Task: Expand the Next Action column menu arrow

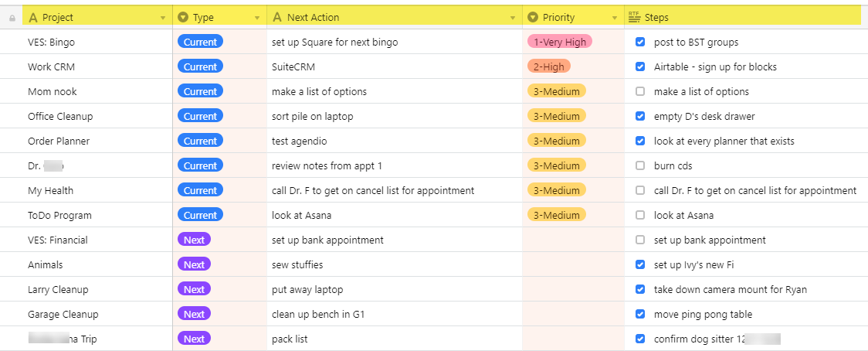Action: coord(513,18)
